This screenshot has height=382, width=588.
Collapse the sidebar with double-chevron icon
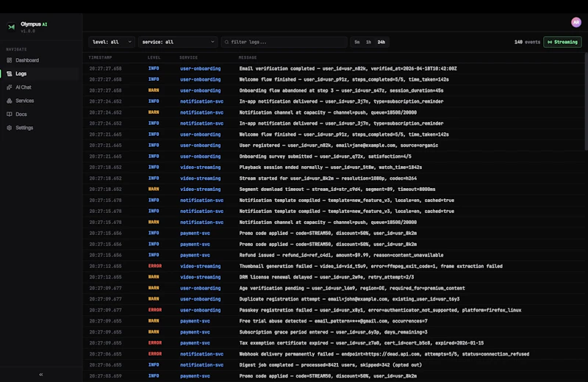pos(41,374)
